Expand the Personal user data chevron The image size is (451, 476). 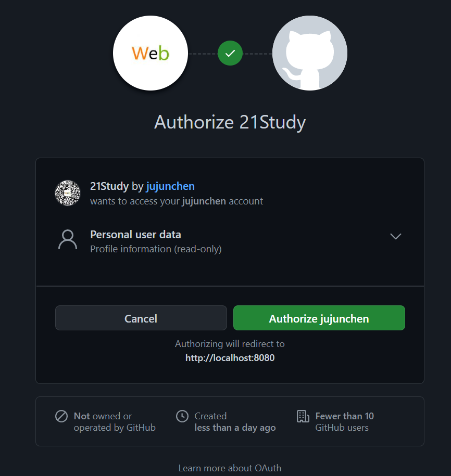click(x=395, y=236)
